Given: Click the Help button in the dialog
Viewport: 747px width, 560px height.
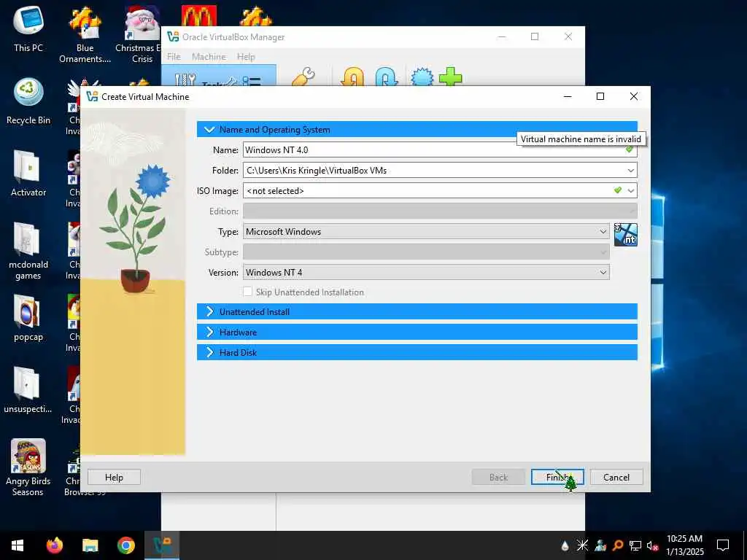Looking at the screenshot, I should [x=114, y=477].
